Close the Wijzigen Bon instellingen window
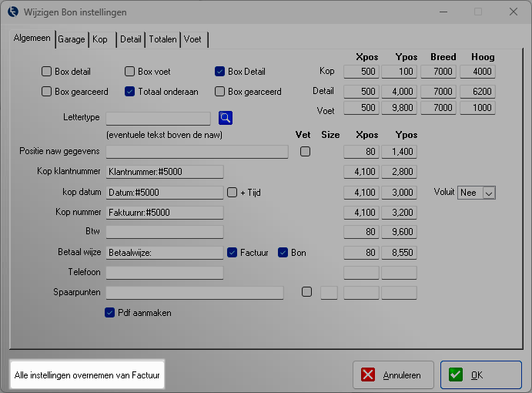The width and height of the screenshot is (532, 393). (513, 12)
